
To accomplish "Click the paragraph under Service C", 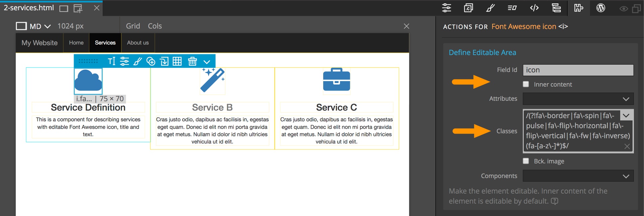I will (x=336, y=131).
